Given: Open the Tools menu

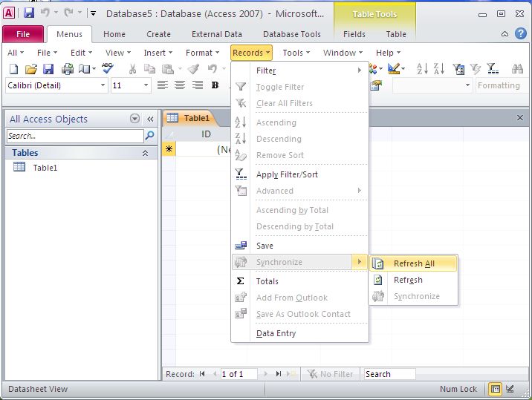Looking at the screenshot, I should (x=296, y=53).
